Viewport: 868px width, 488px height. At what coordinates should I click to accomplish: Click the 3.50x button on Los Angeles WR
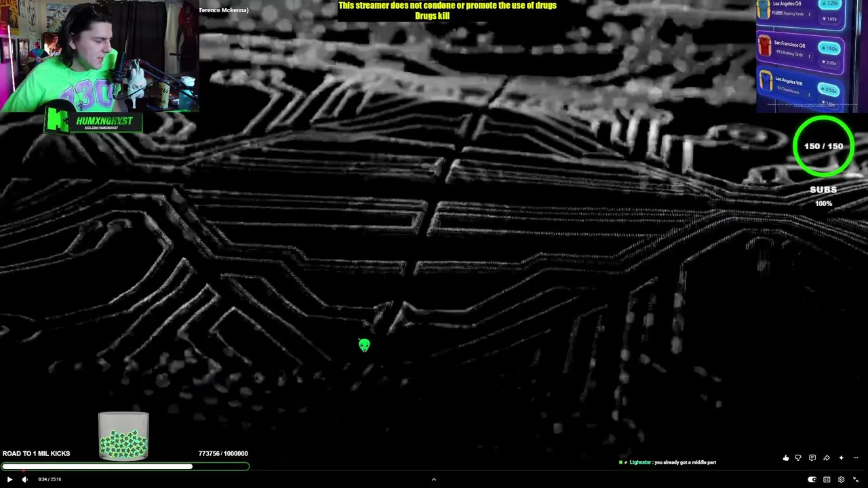tap(828, 89)
